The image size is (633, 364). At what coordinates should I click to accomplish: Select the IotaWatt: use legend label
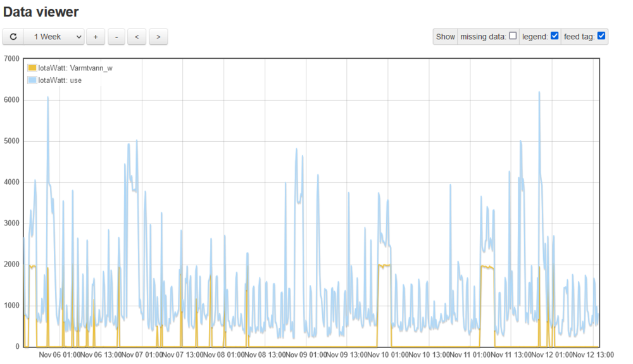click(60, 80)
